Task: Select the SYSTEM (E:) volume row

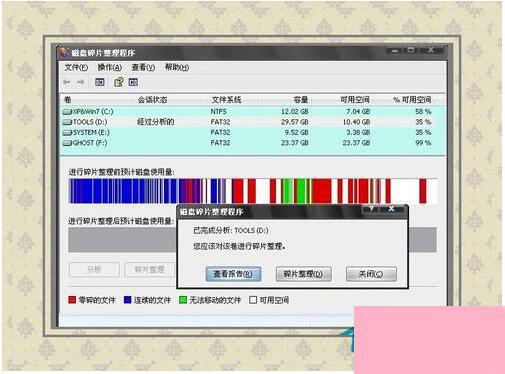Action: [x=253, y=133]
